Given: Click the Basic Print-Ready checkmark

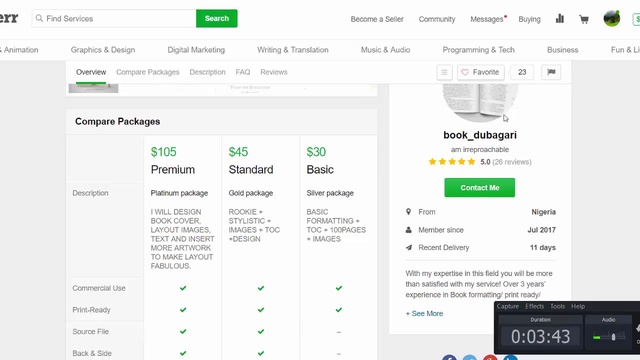Looking at the screenshot, I should click(x=339, y=310).
